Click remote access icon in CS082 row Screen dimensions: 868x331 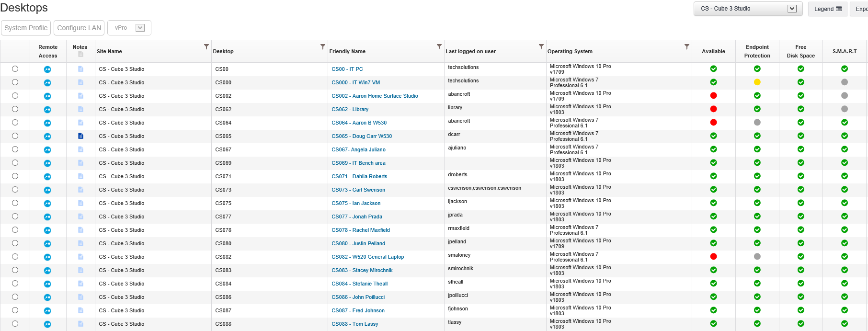[47, 257]
